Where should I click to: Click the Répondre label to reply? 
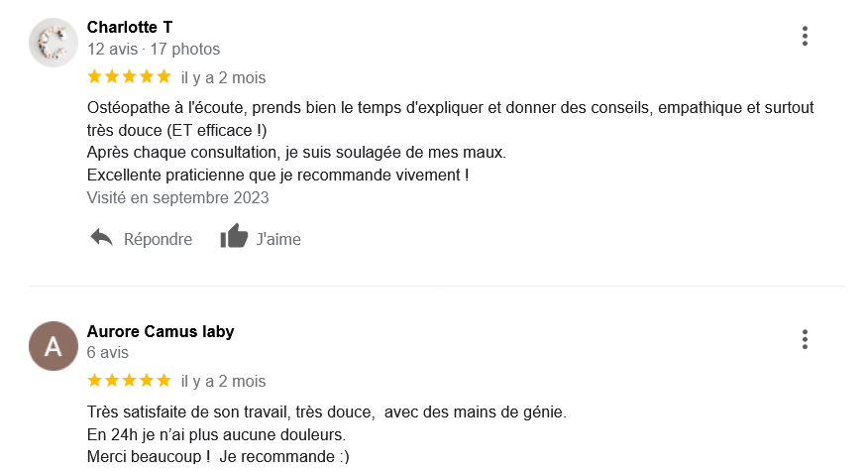(158, 239)
